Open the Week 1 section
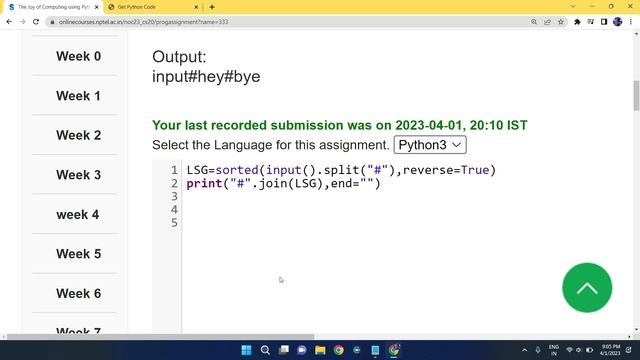Screen dimensions: 640x360 point(78,96)
